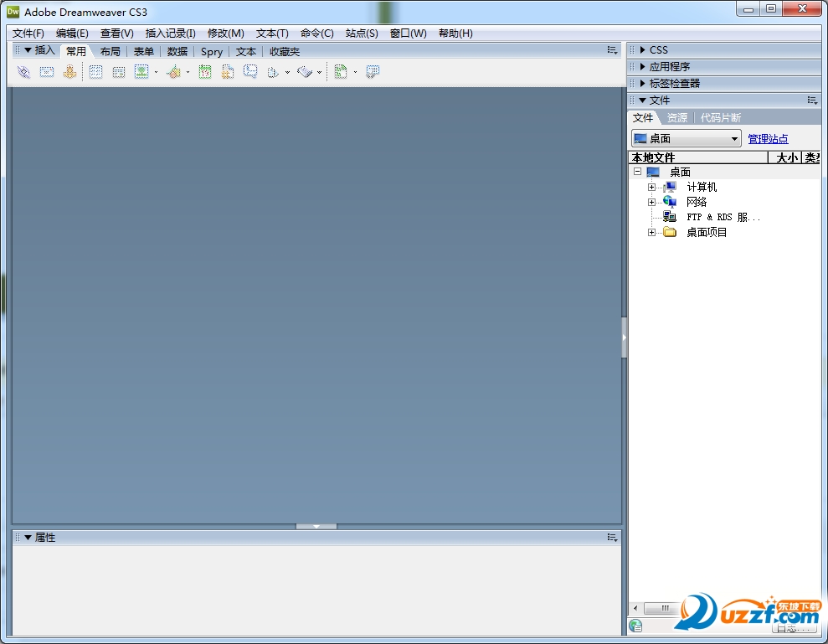Open Properties panel options menu
This screenshot has height=644, width=828.
(613, 538)
